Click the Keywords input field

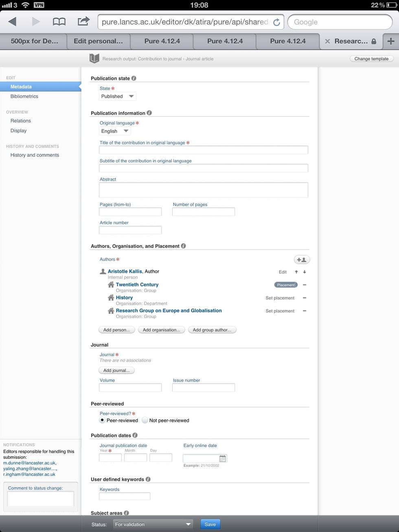pos(125,496)
